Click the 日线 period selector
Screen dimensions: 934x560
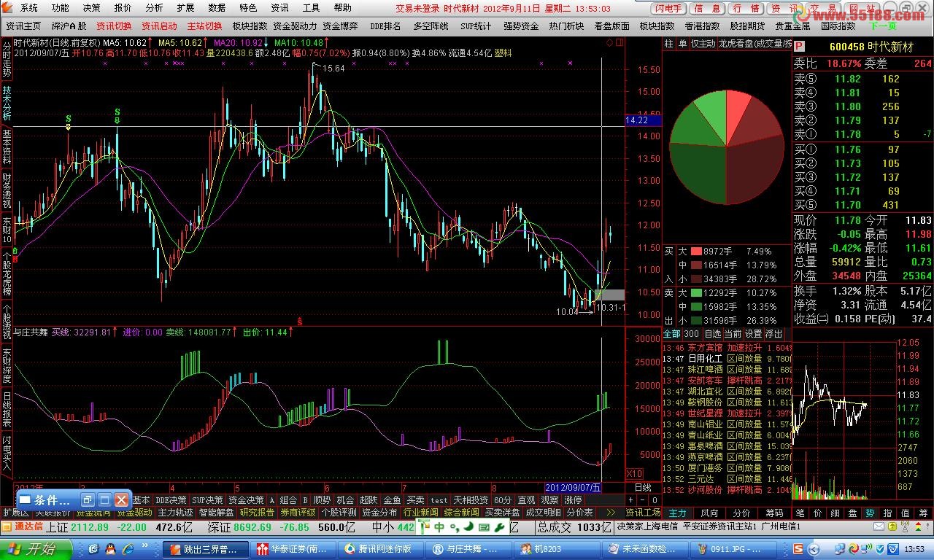tap(643, 487)
